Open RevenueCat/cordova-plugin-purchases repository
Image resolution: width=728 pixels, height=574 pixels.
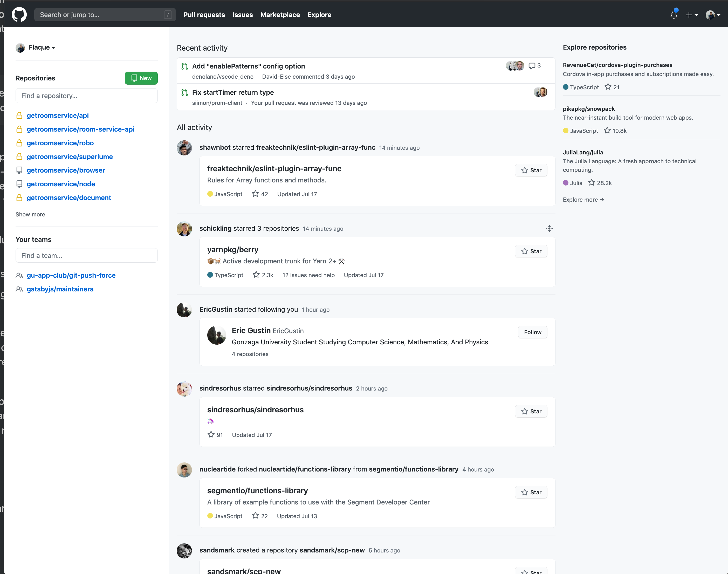pyautogui.click(x=617, y=65)
